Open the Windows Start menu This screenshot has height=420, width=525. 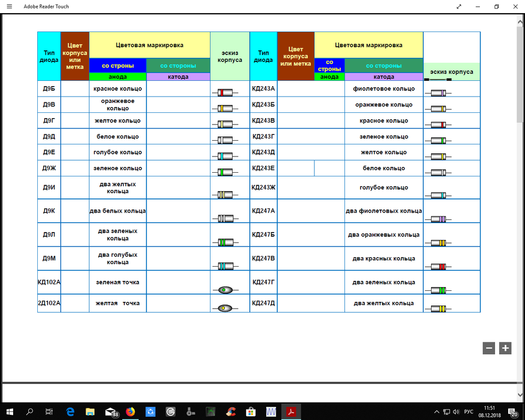point(9,412)
